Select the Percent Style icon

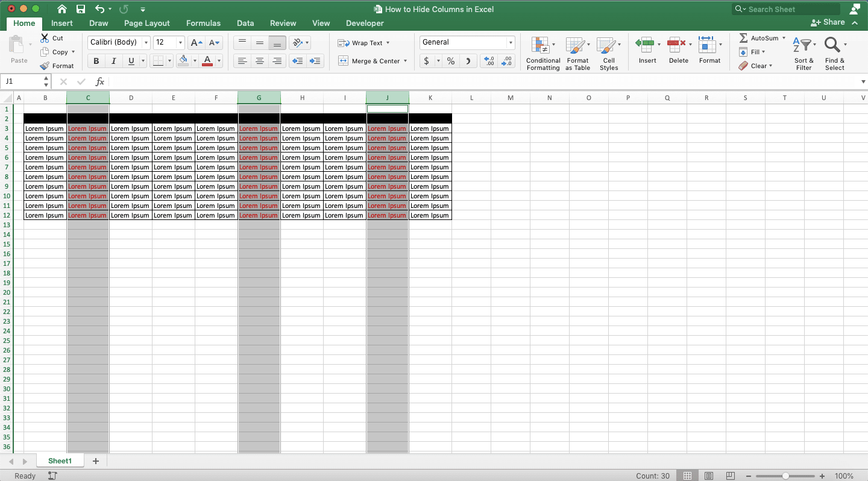click(450, 61)
